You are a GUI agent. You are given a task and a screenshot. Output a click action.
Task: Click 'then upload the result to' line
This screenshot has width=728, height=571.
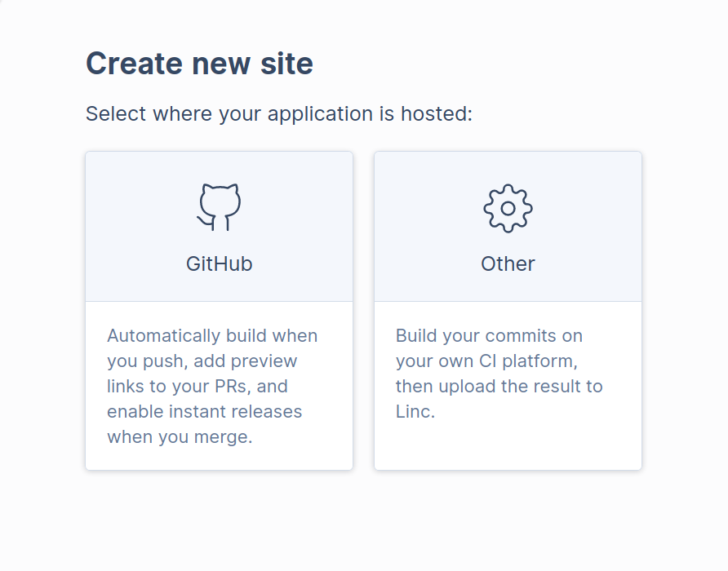coord(499,386)
